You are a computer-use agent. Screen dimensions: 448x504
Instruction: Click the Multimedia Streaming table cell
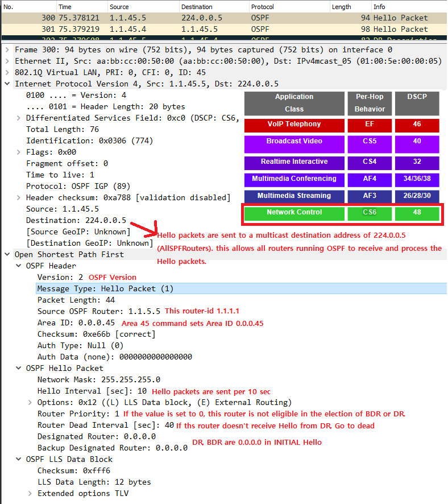point(294,196)
